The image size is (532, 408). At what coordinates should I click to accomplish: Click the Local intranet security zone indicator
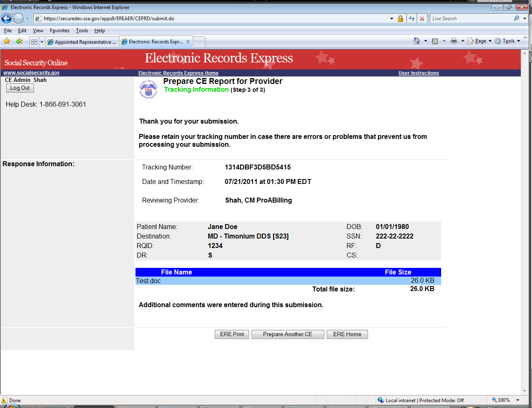(420, 400)
